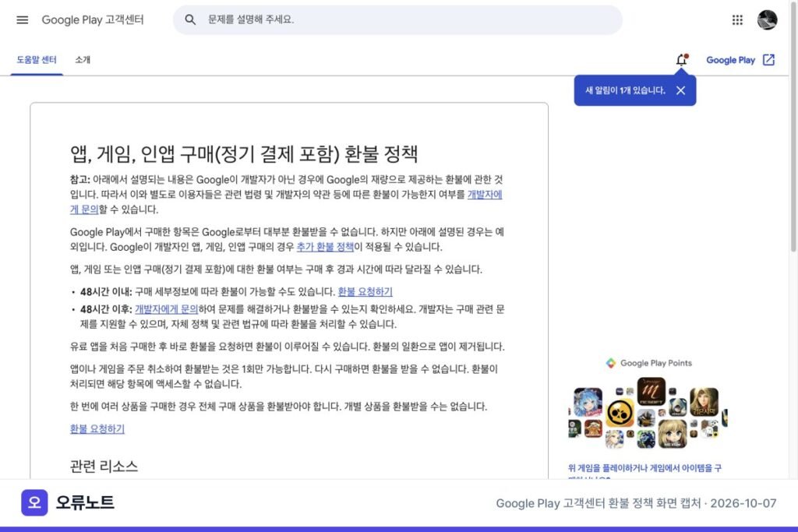Select the 도움말 센터 tab
Image resolution: width=798 pixels, height=532 pixels.
(37, 60)
